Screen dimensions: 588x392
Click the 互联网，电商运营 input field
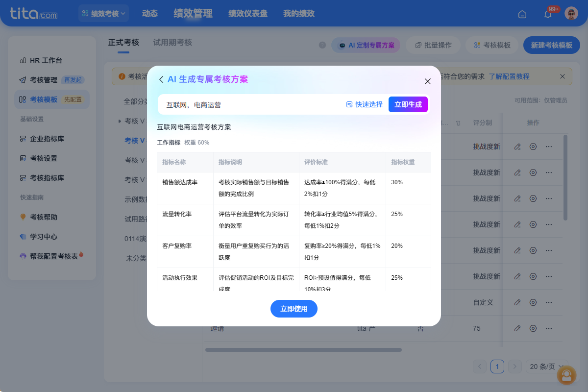(x=250, y=104)
